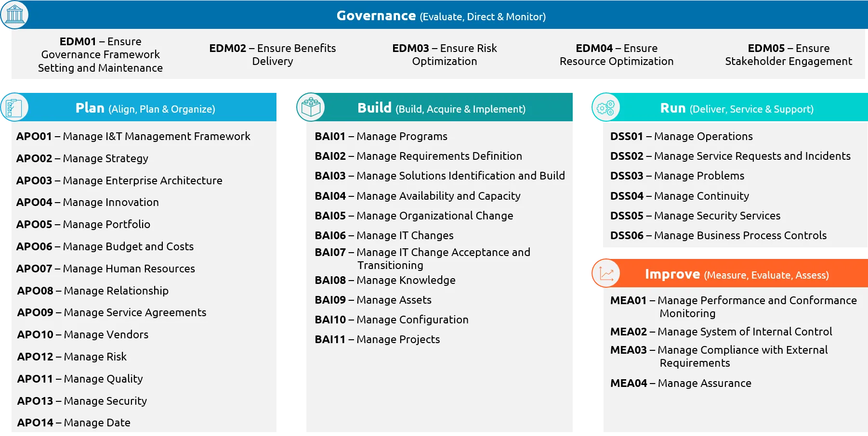Click MEA02 Manage System of Internal Control
Image resolution: width=868 pixels, height=436 pixels.
coord(721,332)
